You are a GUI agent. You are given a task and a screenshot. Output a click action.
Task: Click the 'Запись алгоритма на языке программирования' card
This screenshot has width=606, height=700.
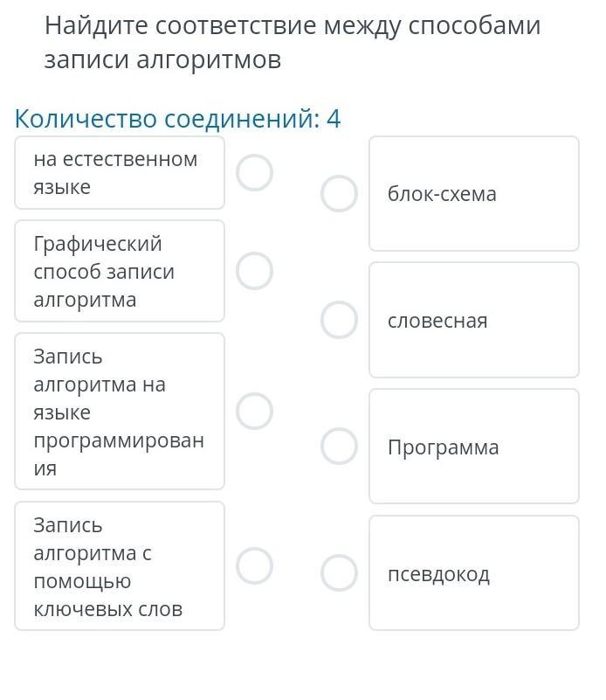pyautogui.click(x=120, y=411)
